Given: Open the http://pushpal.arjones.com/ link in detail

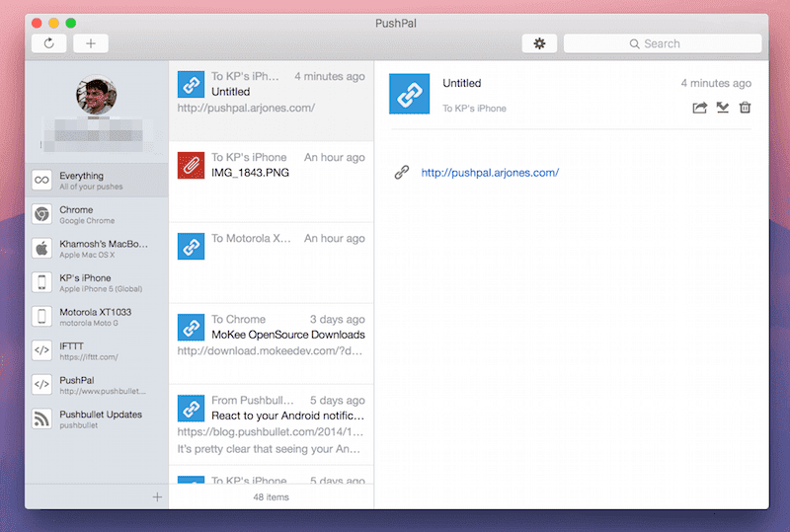Looking at the screenshot, I should pyautogui.click(x=490, y=173).
